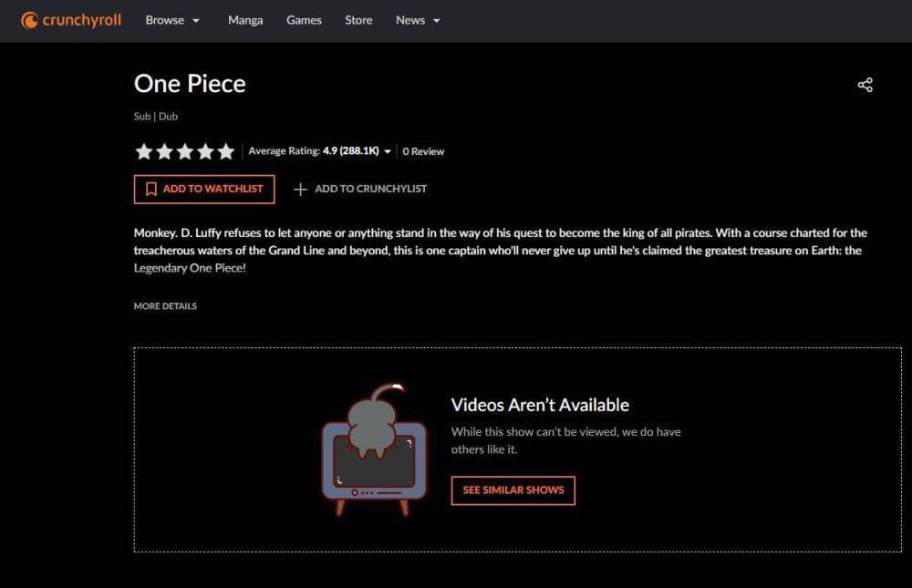
Task: Open the share icon for One Piece
Action: click(865, 85)
